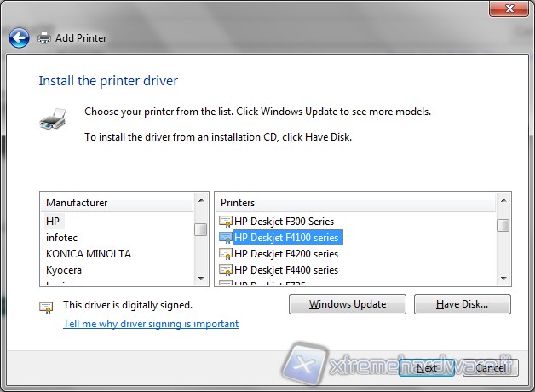The height and width of the screenshot is (392, 535).
Task: Select HP in the Manufacturer list
Action: [x=53, y=221]
